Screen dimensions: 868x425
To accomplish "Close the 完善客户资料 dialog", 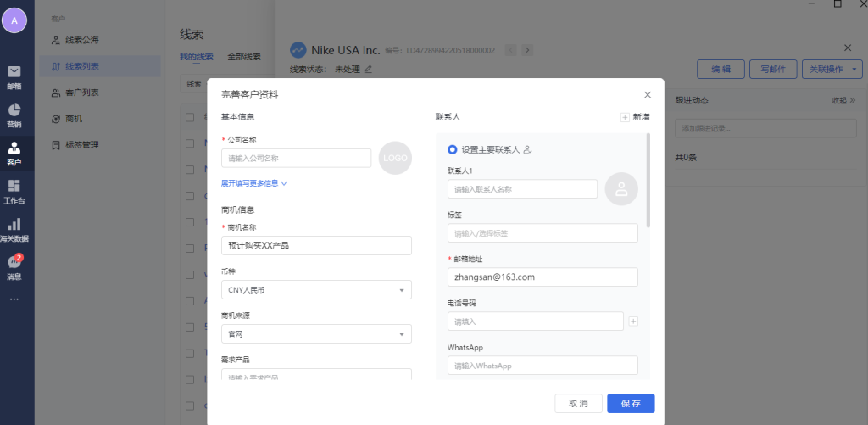I will point(648,95).
